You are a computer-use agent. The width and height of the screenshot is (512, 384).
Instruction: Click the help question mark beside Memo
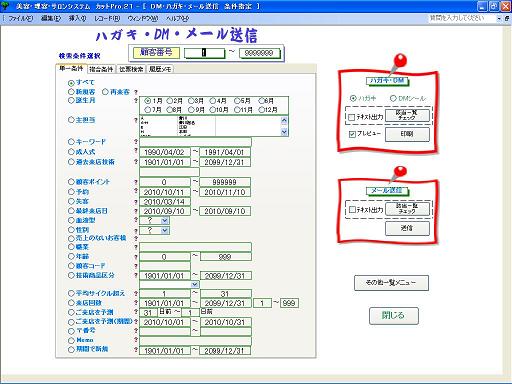click(136, 340)
